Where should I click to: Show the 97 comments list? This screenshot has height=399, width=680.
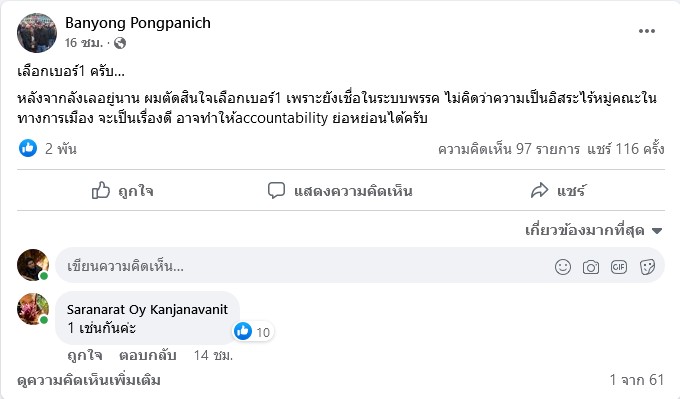click(x=509, y=149)
